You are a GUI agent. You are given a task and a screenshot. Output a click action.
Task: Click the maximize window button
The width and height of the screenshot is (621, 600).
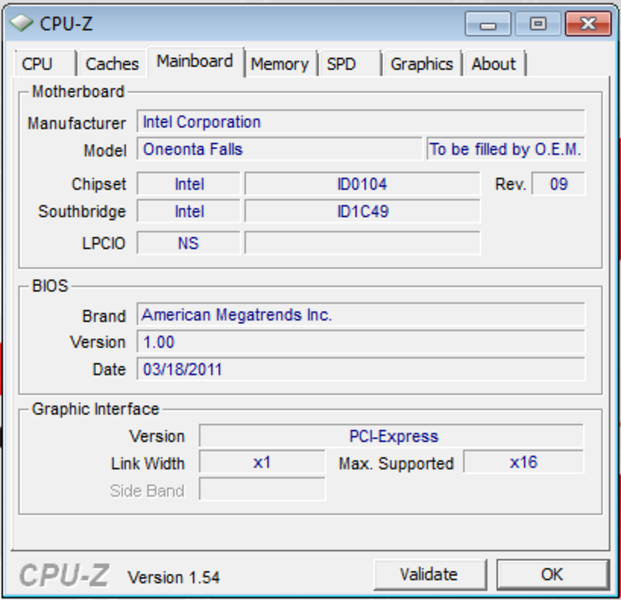tap(538, 24)
